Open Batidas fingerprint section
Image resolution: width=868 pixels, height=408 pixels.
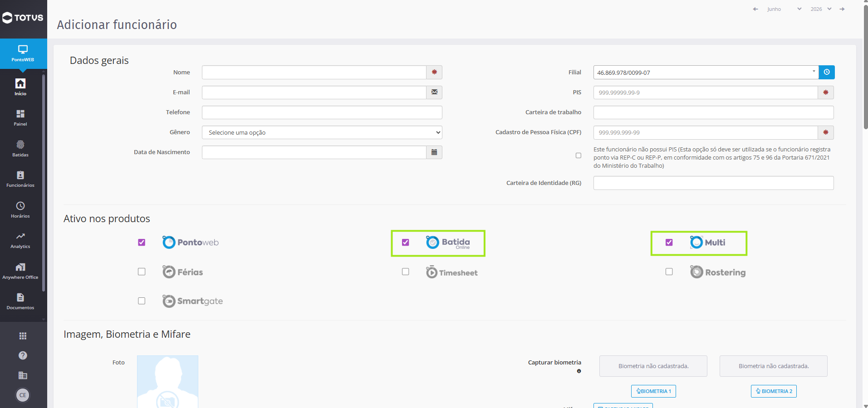20,149
